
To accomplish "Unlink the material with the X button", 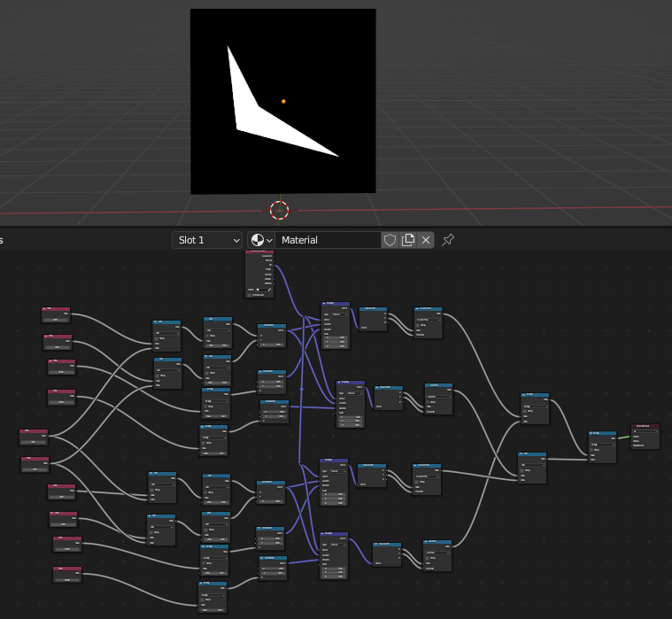I will coord(426,240).
